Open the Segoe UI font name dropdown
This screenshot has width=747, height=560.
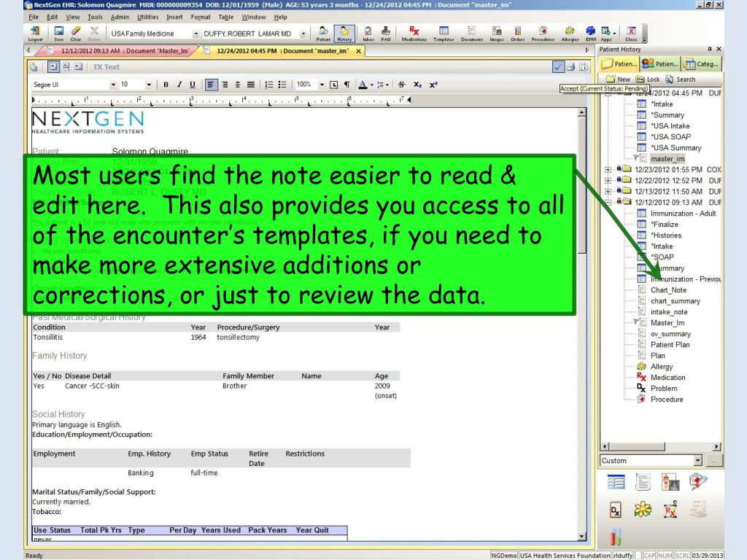pyautogui.click(x=113, y=85)
